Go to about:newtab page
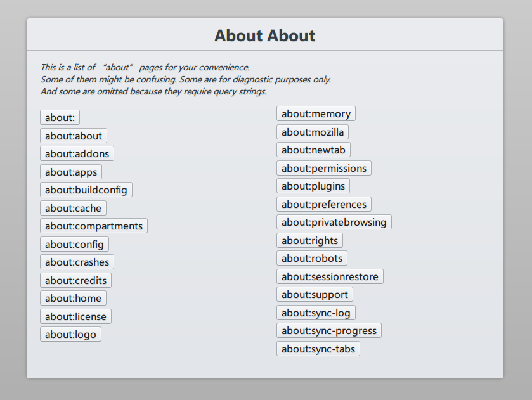This screenshot has width=532, height=400. 313,150
